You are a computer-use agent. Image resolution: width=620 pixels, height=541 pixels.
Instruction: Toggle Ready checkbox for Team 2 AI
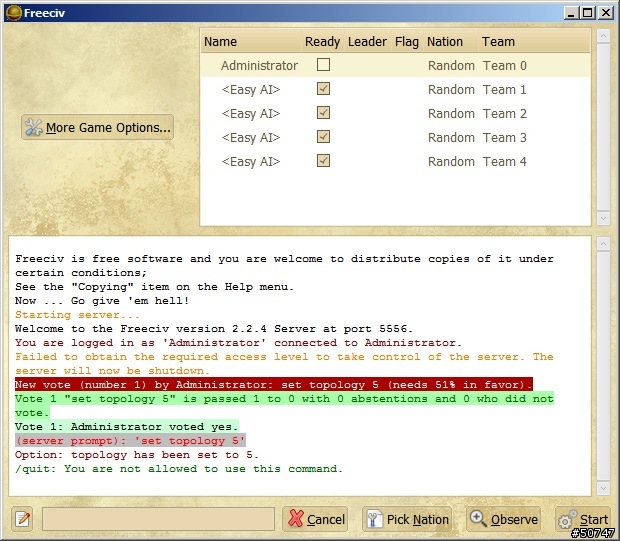323,113
